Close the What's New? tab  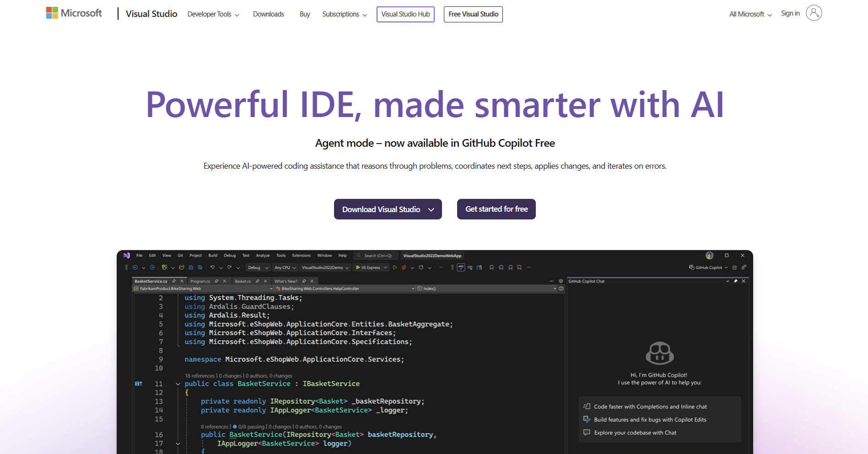click(x=312, y=281)
